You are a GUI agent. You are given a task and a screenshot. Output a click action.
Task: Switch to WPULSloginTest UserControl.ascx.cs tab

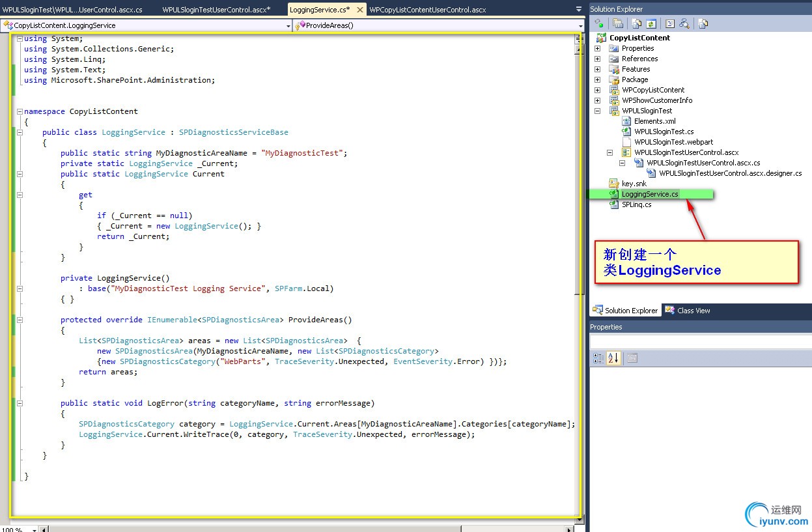tap(72, 10)
